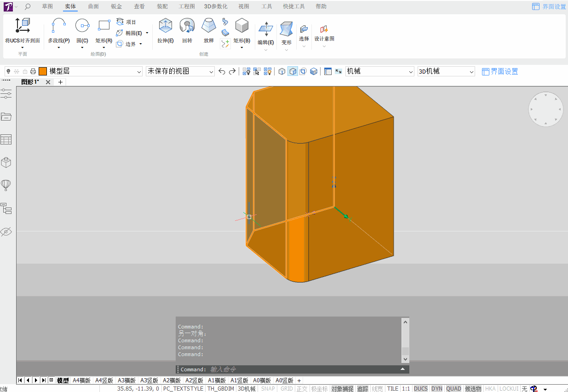Click 界面设置 button beside 3D机械 dropdown
This screenshot has height=392, width=568.
[x=500, y=71]
